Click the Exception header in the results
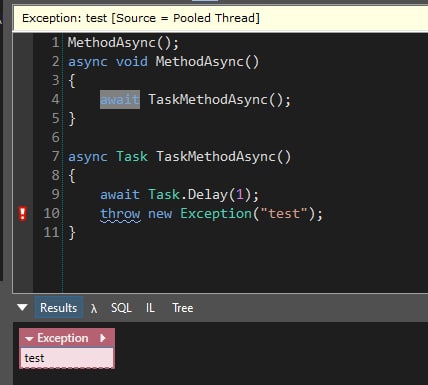 tap(63, 338)
